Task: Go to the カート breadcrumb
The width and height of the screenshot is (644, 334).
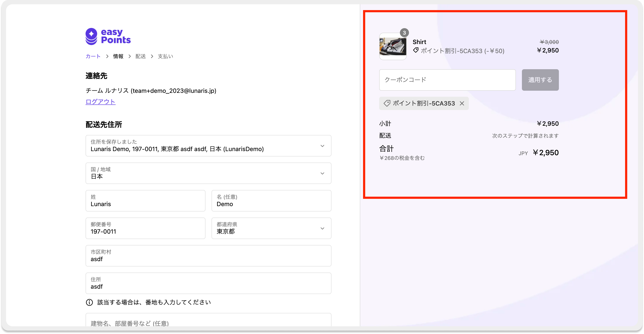Action: tap(93, 56)
